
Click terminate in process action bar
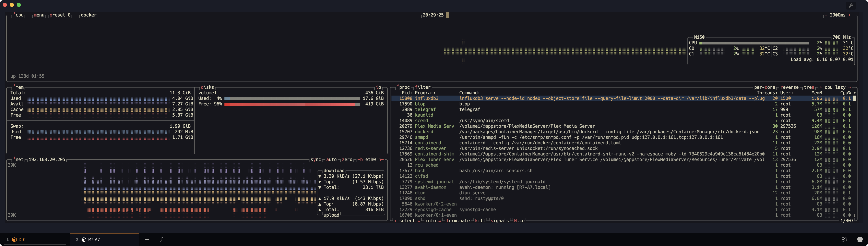(x=458, y=221)
